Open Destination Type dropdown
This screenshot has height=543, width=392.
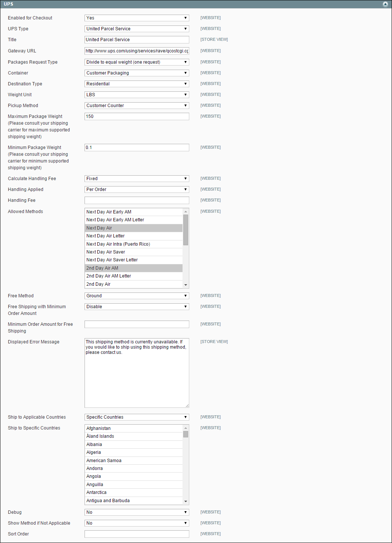(x=137, y=84)
